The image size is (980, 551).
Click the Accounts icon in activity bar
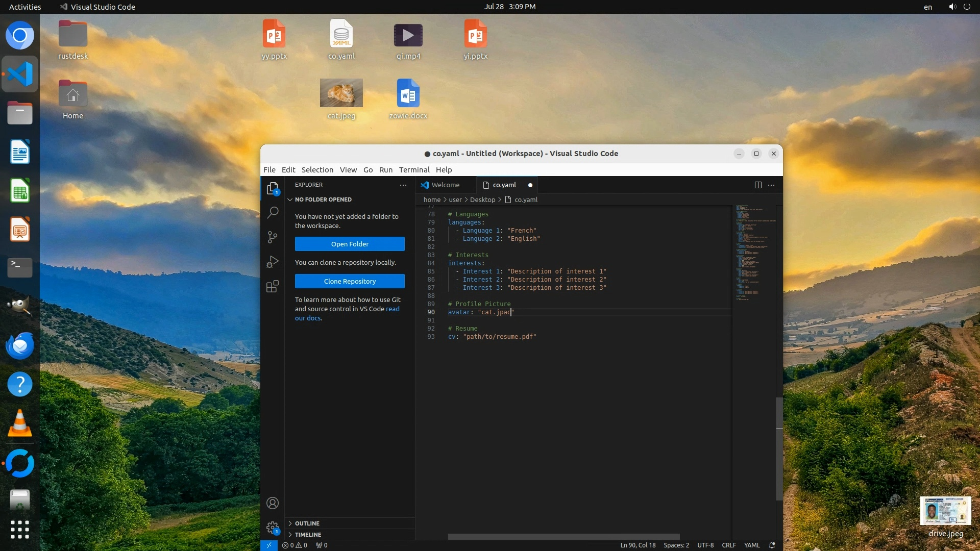coord(273,503)
